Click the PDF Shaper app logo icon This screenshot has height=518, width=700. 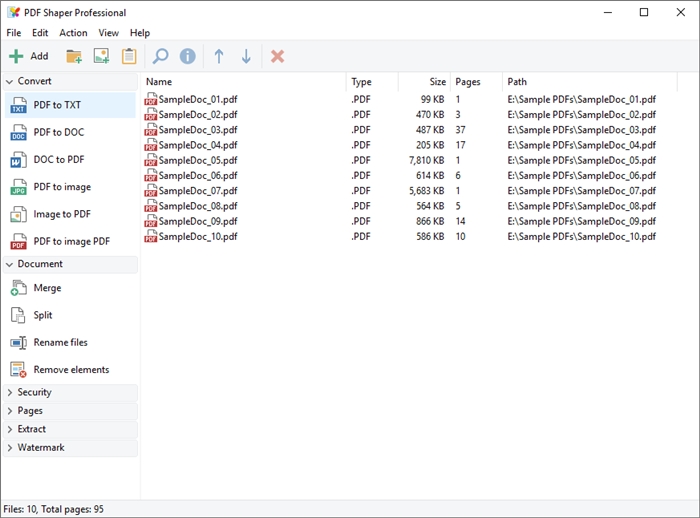(14, 13)
